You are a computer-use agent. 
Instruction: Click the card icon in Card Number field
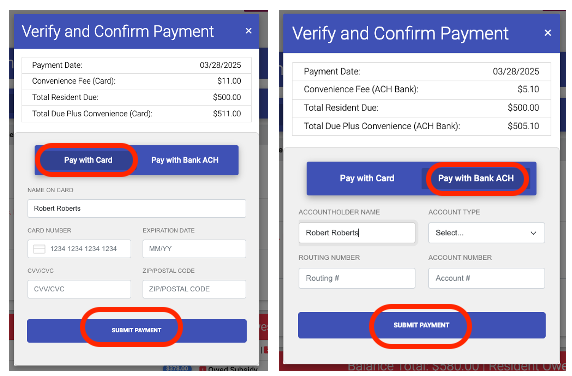pyautogui.click(x=39, y=249)
